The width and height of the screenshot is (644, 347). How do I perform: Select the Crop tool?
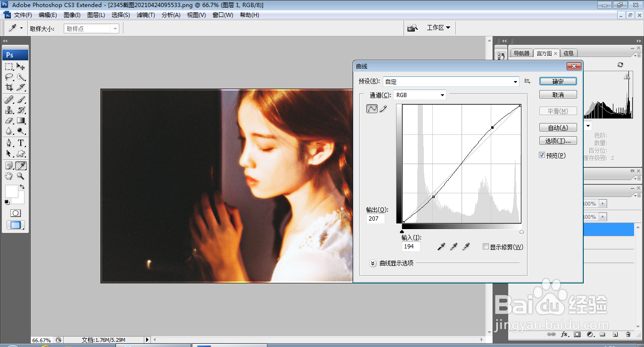coord(9,87)
